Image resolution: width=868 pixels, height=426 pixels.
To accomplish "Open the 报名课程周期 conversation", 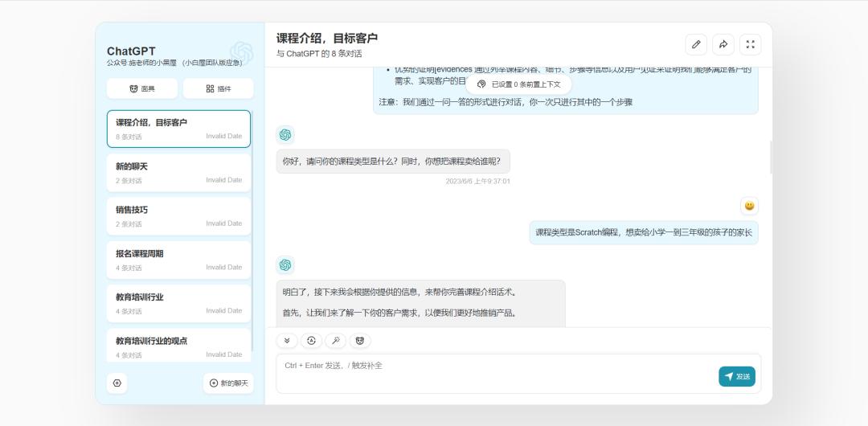I will (x=178, y=260).
